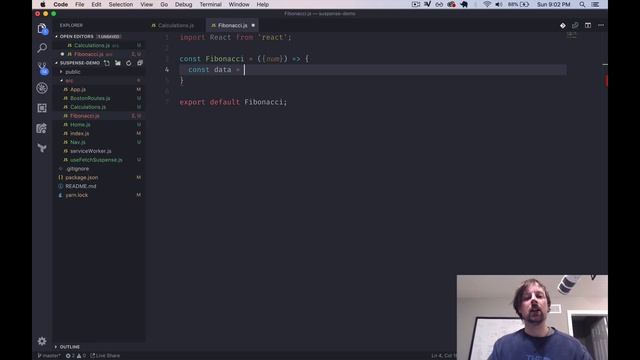Image resolution: width=640 pixels, height=360 pixels.
Task: Place cursor on export default Fibonacci line
Action: [233, 102]
